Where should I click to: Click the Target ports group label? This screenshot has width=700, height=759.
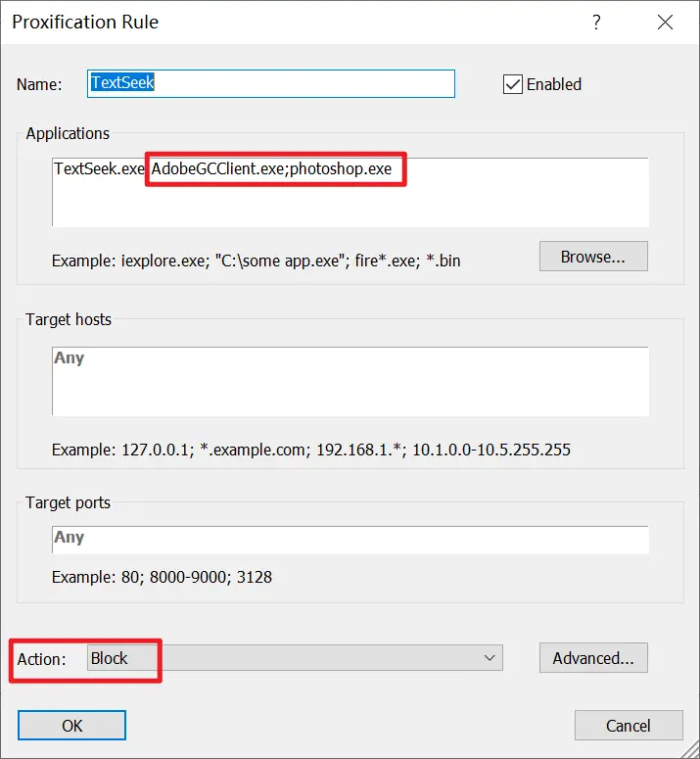[x=68, y=502]
